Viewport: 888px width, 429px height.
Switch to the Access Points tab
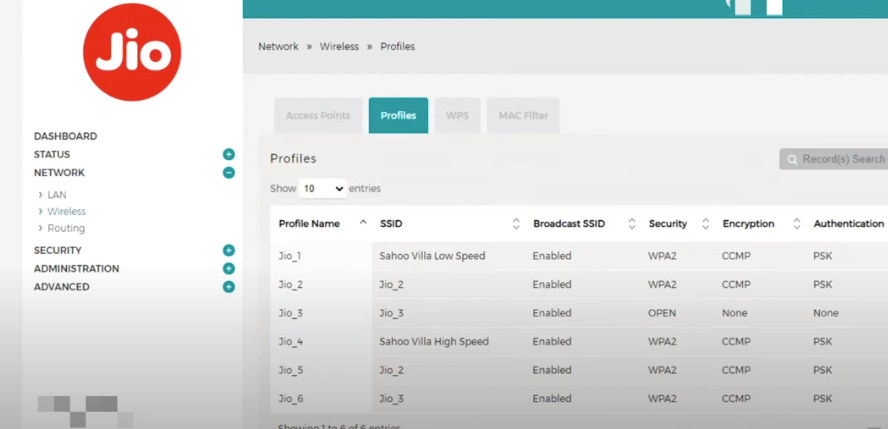[318, 116]
